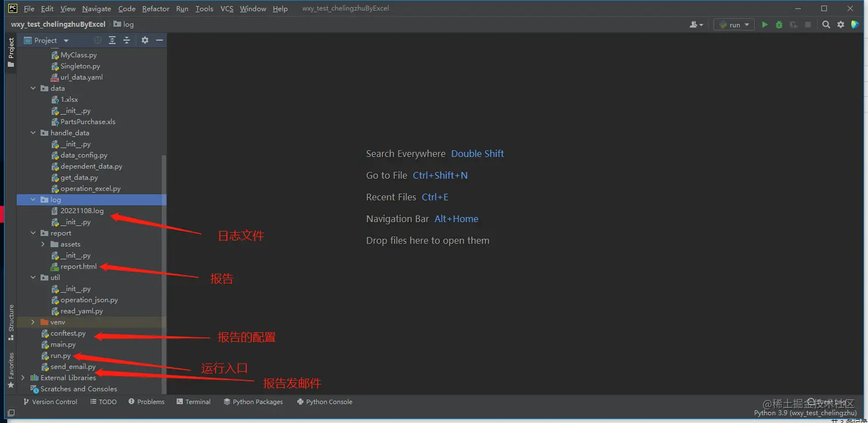Open the VCS menu

click(x=227, y=9)
